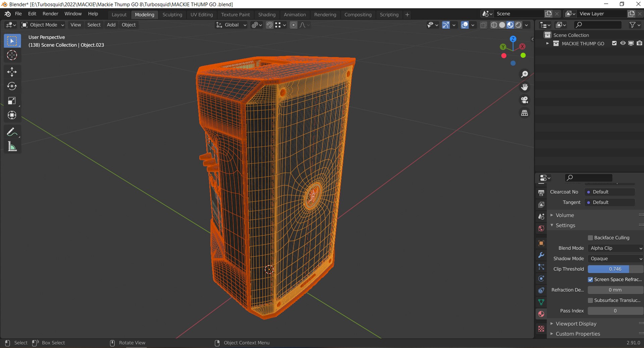Create new scene button

click(x=548, y=14)
